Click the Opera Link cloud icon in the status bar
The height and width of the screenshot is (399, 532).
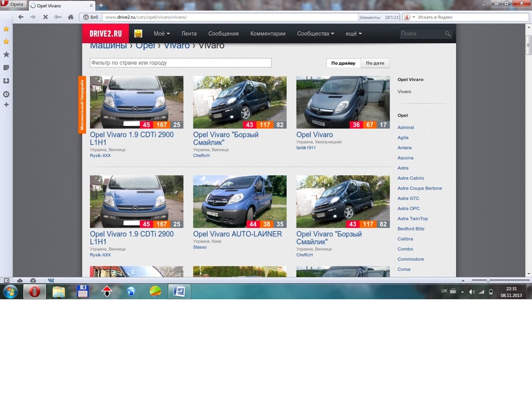coord(20,280)
